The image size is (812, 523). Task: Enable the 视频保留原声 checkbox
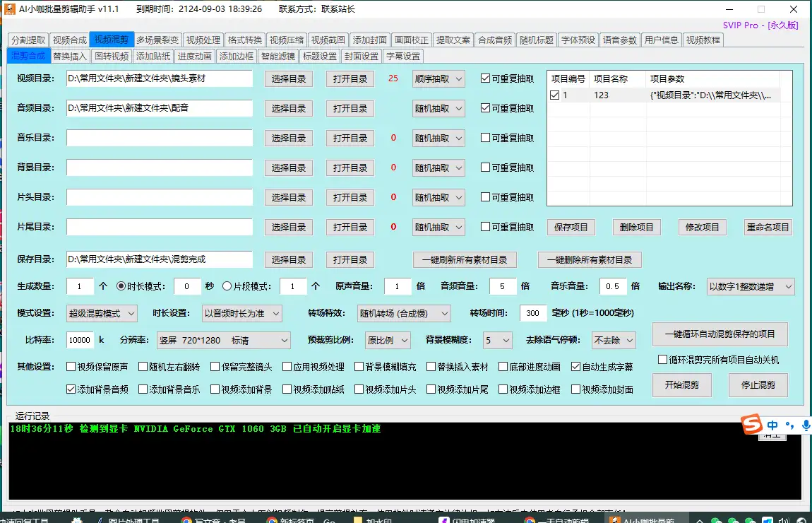pos(71,367)
